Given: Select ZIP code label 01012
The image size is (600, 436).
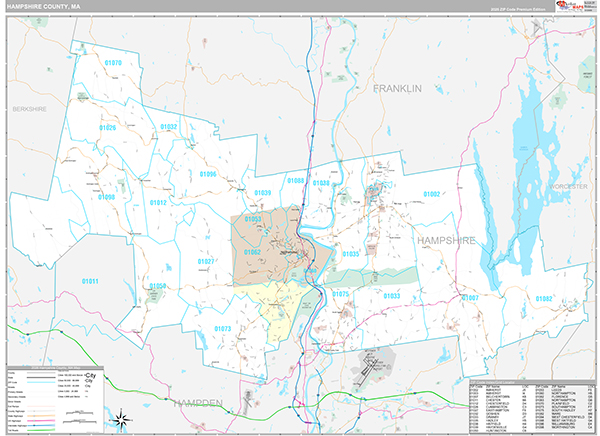Looking at the screenshot, I should click(x=158, y=202).
